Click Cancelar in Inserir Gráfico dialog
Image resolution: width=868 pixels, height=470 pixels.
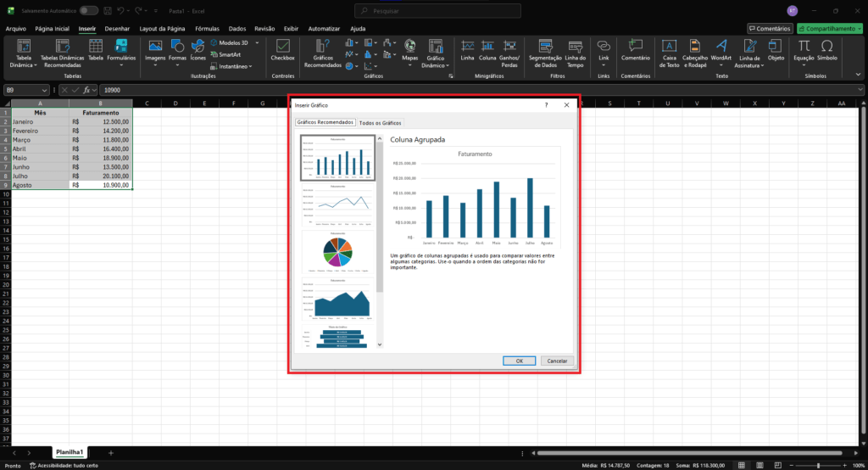(557, 361)
